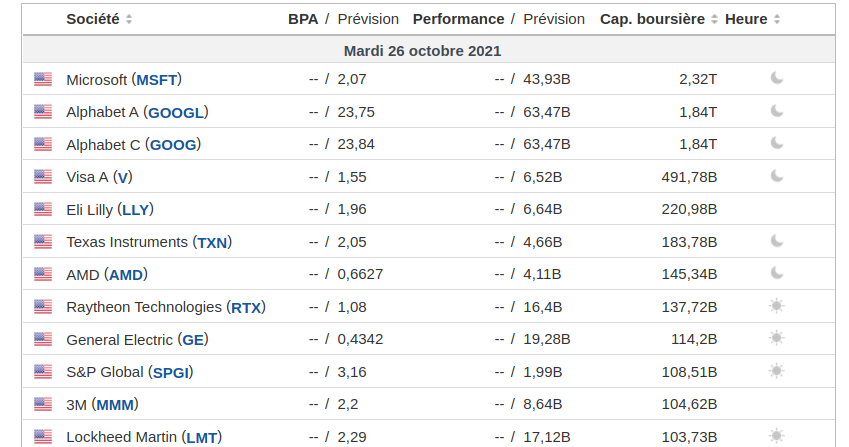
Task: Click the moon icon for Texas Instruments
Action: pyautogui.click(x=776, y=241)
